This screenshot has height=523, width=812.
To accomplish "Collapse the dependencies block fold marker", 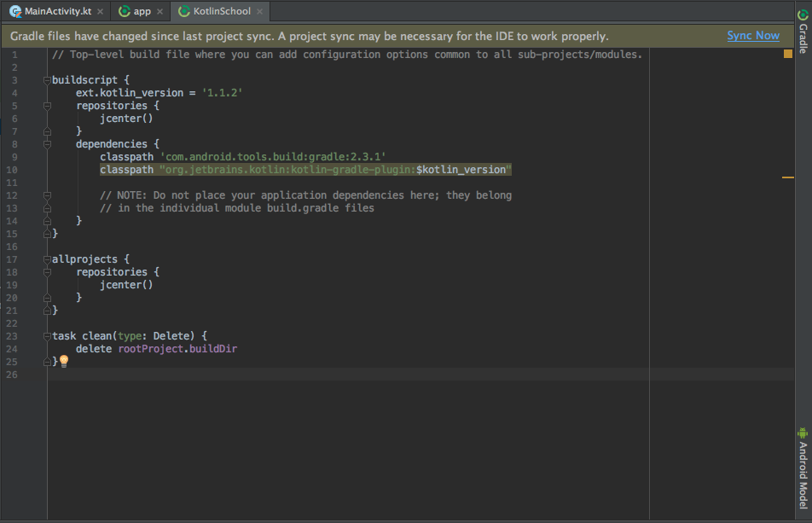I will pyautogui.click(x=47, y=144).
